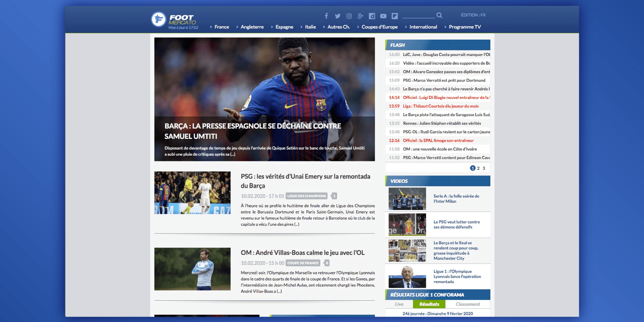Open the VIDEOS section header
The image size is (644, 322).
click(x=438, y=181)
